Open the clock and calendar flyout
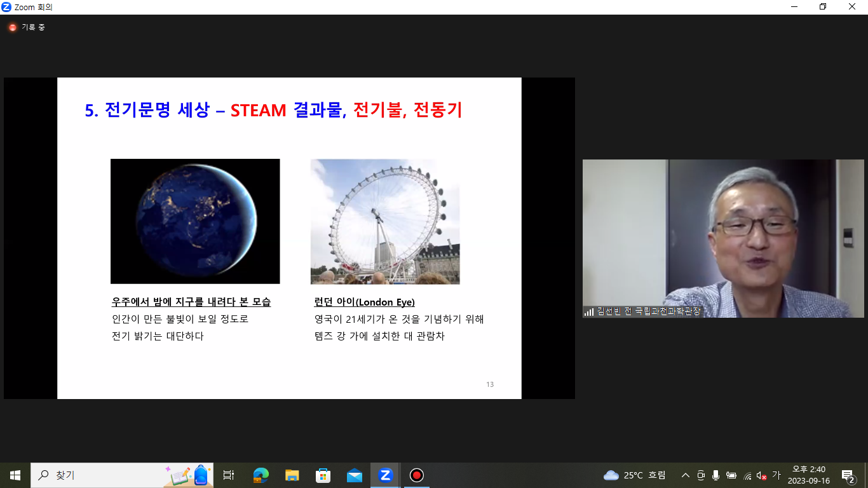This screenshot has height=488, width=868. [x=808, y=475]
